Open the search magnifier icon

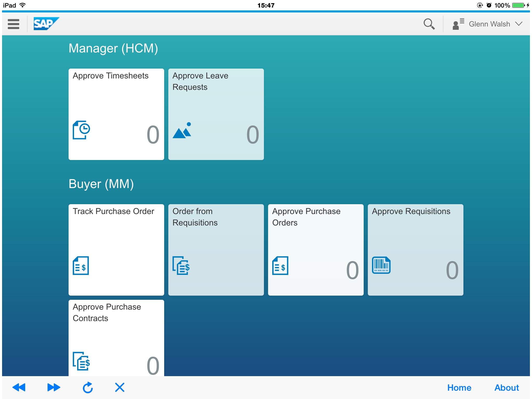coord(429,24)
